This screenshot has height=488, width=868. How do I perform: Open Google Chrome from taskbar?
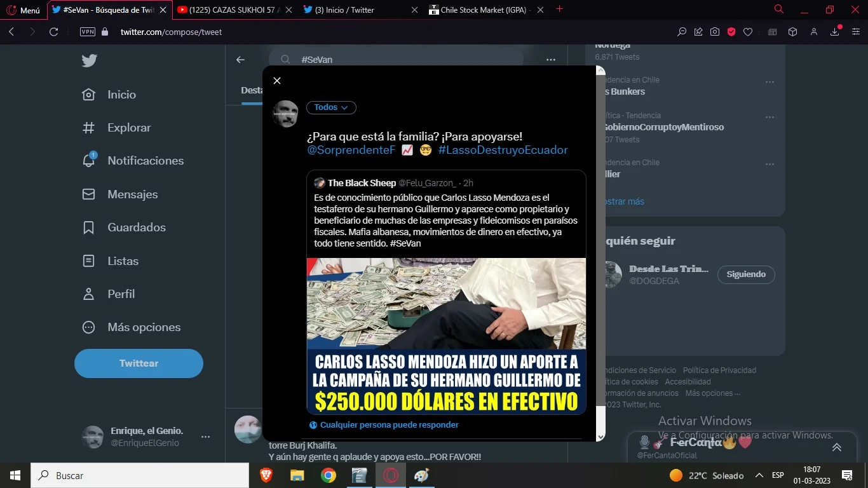pyautogui.click(x=328, y=475)
